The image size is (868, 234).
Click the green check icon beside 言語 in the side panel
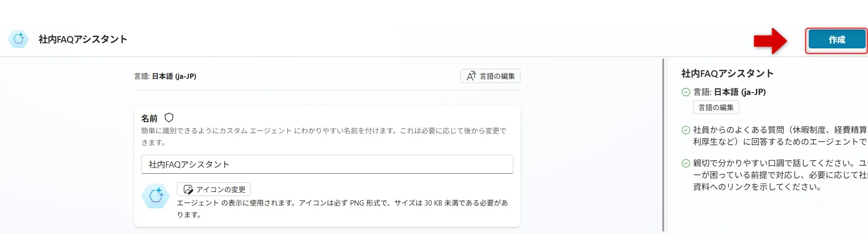(x=685, y=92)
